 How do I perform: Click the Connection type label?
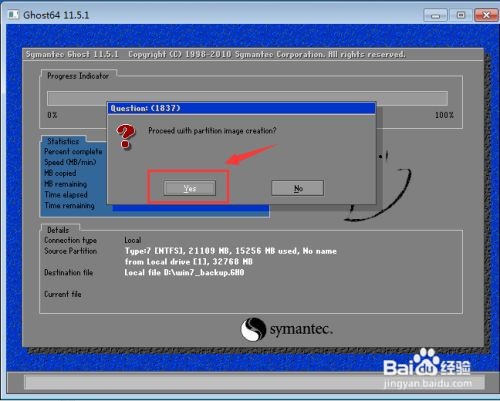pyautogui.click(x=71, y=240)
